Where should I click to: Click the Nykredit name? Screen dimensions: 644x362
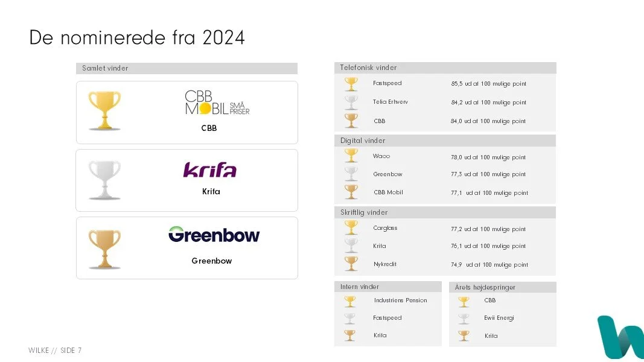coord(385,264)
